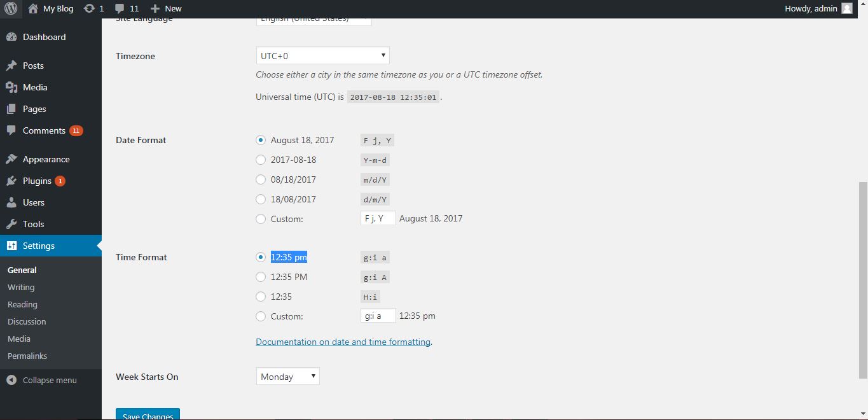Click the Settings sliders icon
The width and height of the screenshot is (868, 420).
click(x=11, y=246)
